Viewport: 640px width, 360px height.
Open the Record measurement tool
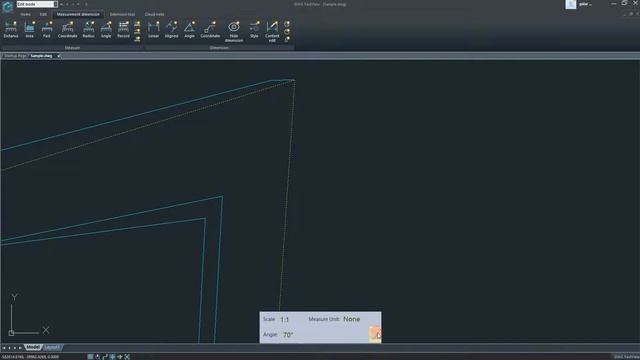pyautogui.click(x=123, y=30)
